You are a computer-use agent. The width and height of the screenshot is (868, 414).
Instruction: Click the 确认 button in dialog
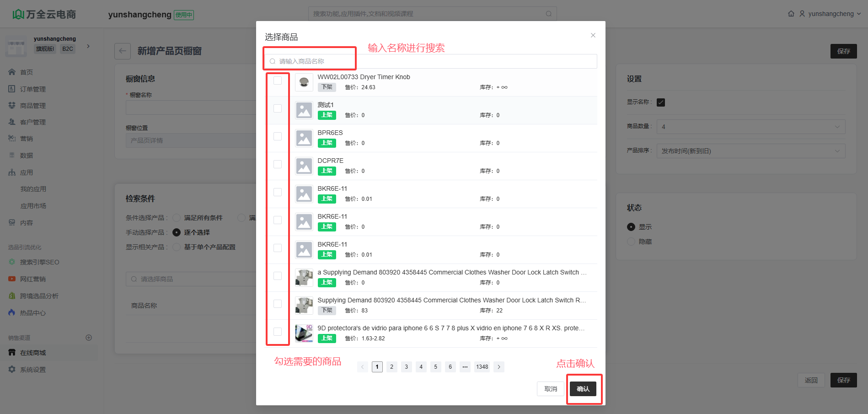point(583,389)
